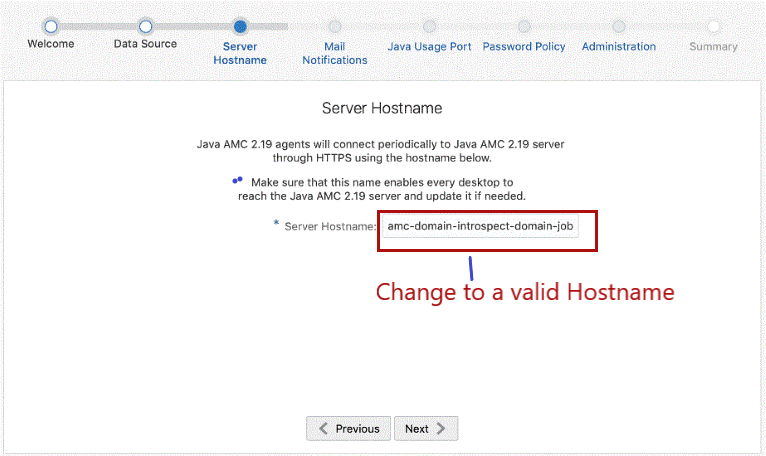Click the Summary step circle
The height and width of the screenshot is (456, 766).
(714, 26)
